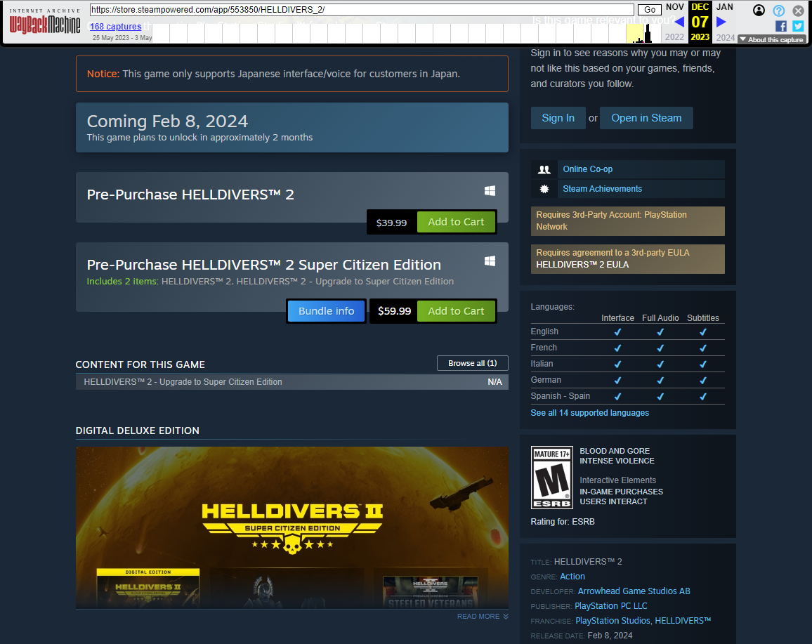Select 2024 year in timeline
Image resolution: width=812 pixels, height=644 pixels.
click(725, 37)
